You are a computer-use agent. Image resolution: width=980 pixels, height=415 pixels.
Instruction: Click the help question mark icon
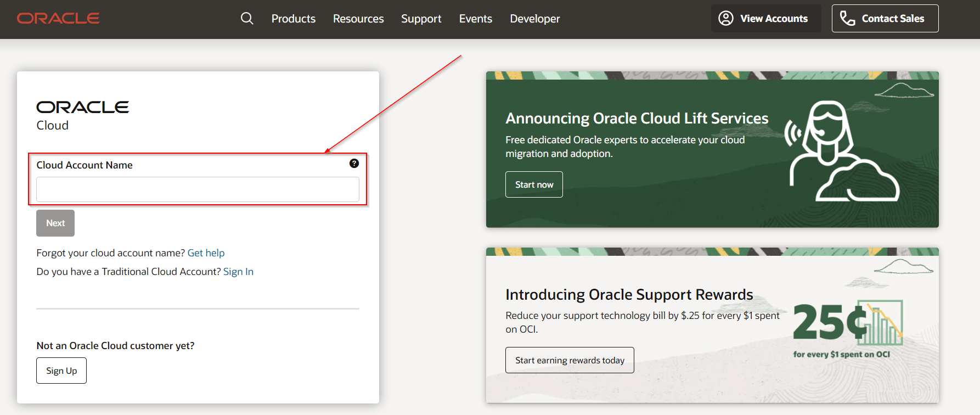[354, 164]
